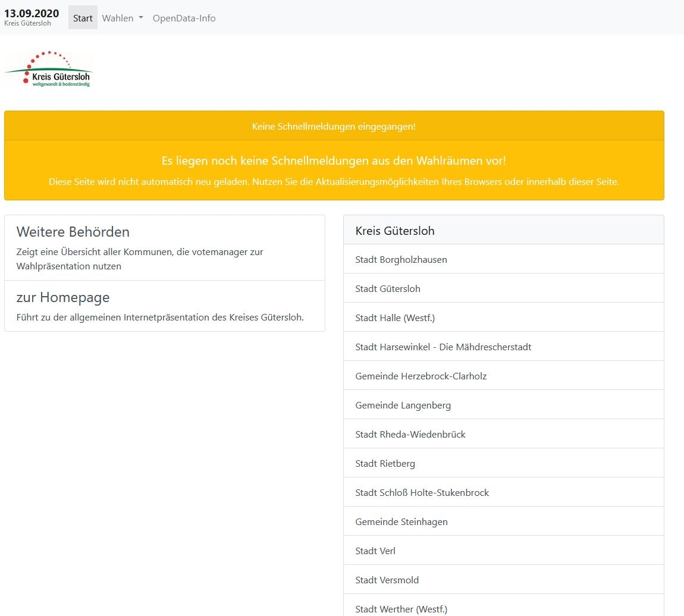Choose Stadt Rietberg in the municipality list
684x616 pixels.
click(385, 463)
